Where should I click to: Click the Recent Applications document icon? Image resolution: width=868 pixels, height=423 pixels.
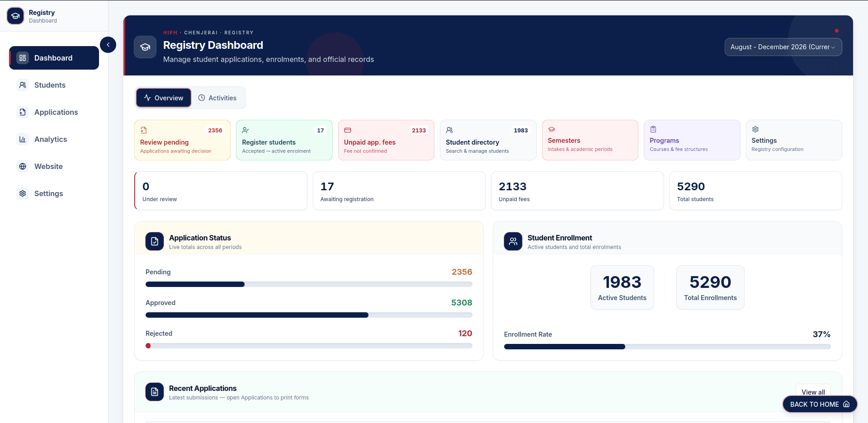click(x=155, y=392)
